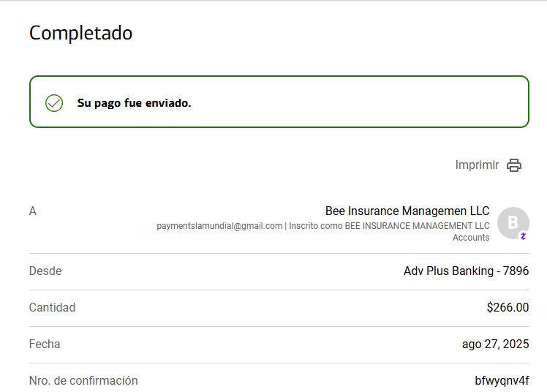Click the 'Nro. de confirmación' label
Image resolution: width=547 pixels, height=392 pixels.
(83, 381)
